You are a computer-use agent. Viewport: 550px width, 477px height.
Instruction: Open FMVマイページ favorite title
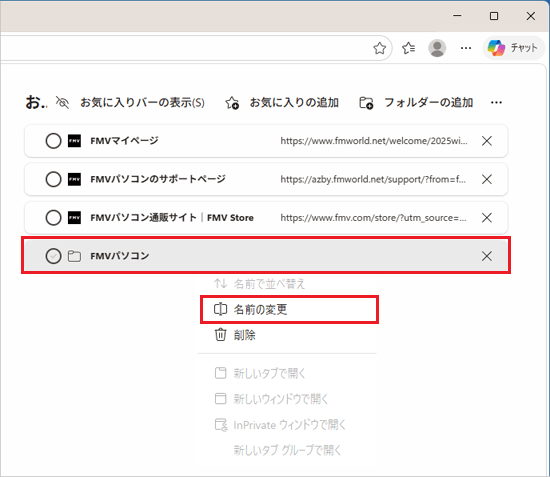coord(125,141)
